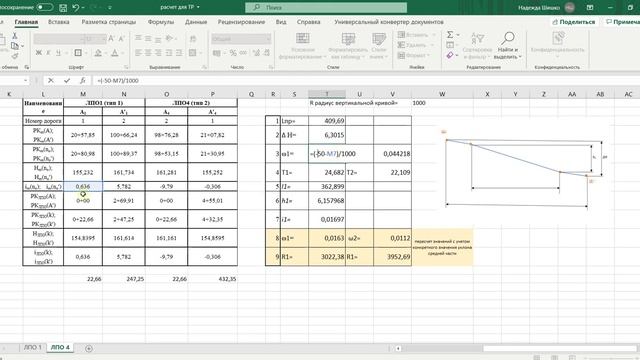
Task: Select the Format Painter brush
Action: tap(15, 56)
